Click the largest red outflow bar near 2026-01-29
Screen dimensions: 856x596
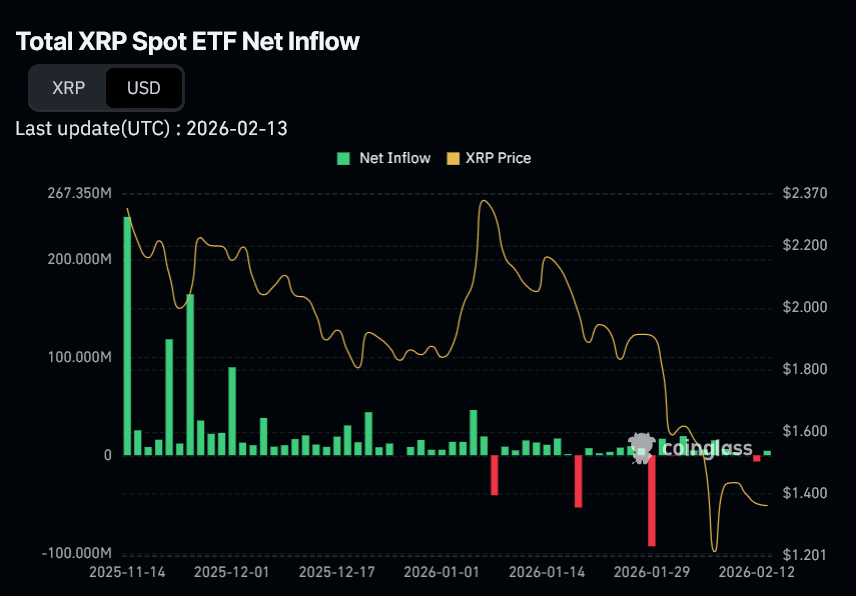[652, 500]
